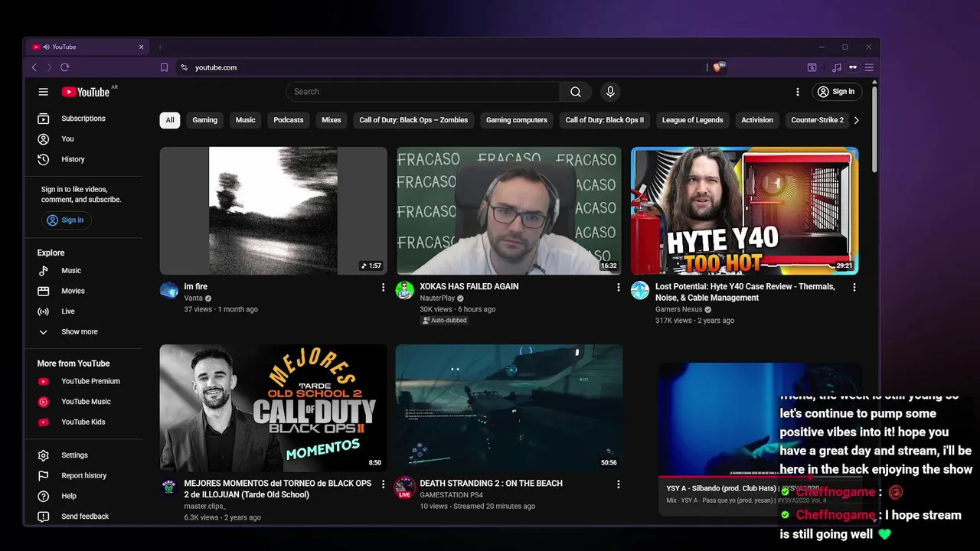Image resolution: width=980 pixels, height=551 pixels.
Task: Click the search magnifier button
Action: [x=576, y=92]
